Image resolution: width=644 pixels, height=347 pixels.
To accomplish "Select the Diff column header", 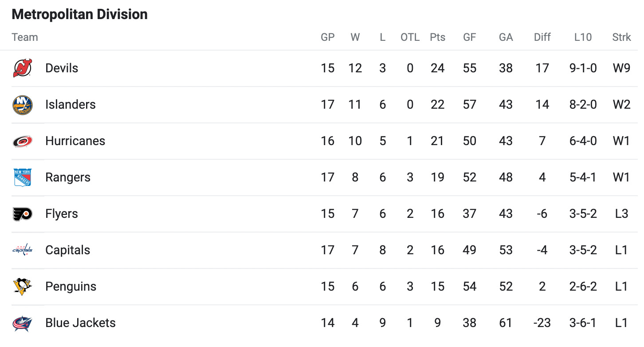I will [542, 37].
